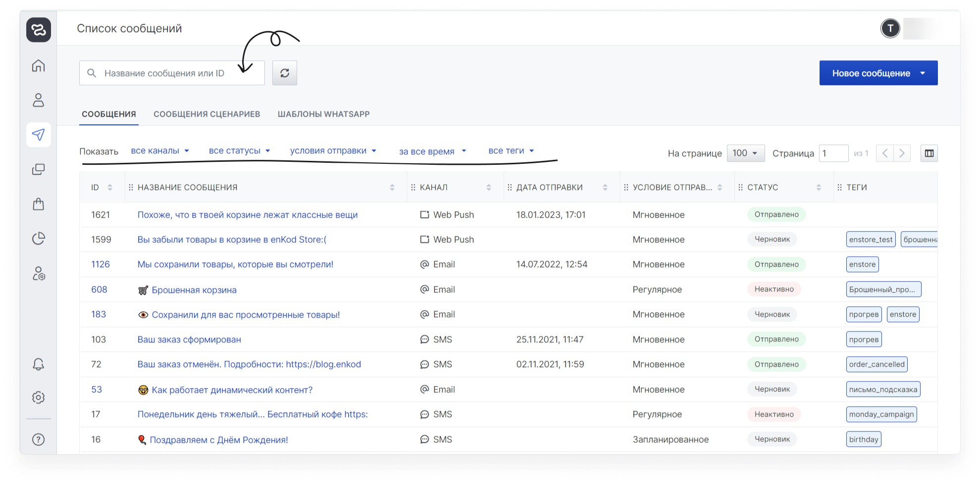This screenshot has height=484, width=980.
Task: Click the monday_campaign tag
Action: click(881, 414)
